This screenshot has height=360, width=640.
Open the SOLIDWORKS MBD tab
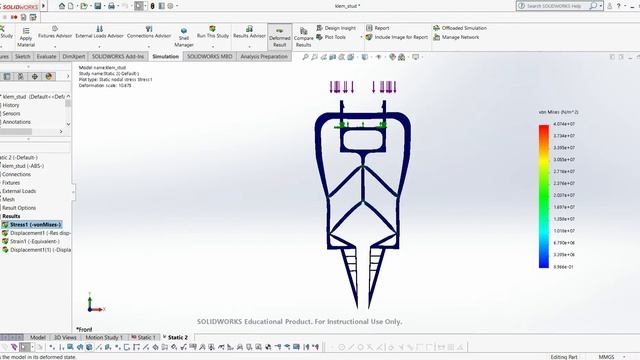pyautogui.click(x=209, y=56)
